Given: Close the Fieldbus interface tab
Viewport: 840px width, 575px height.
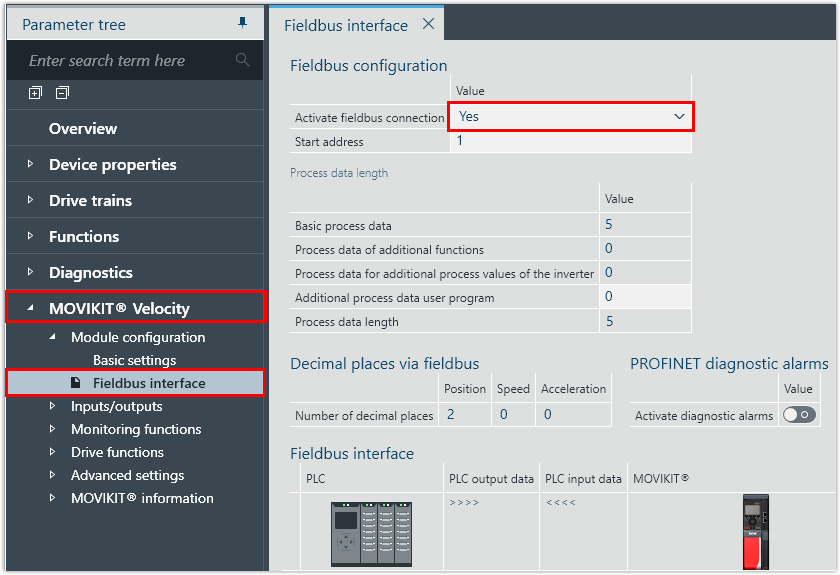Looking at the screenshot, I should 428,24.
